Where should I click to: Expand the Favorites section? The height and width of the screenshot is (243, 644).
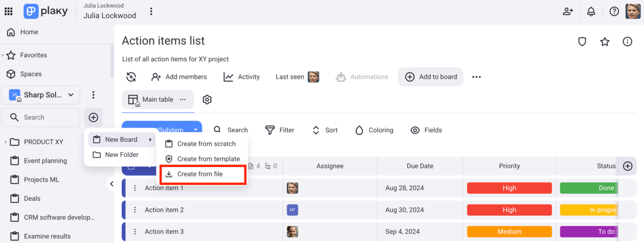click(x=3, y=55)
